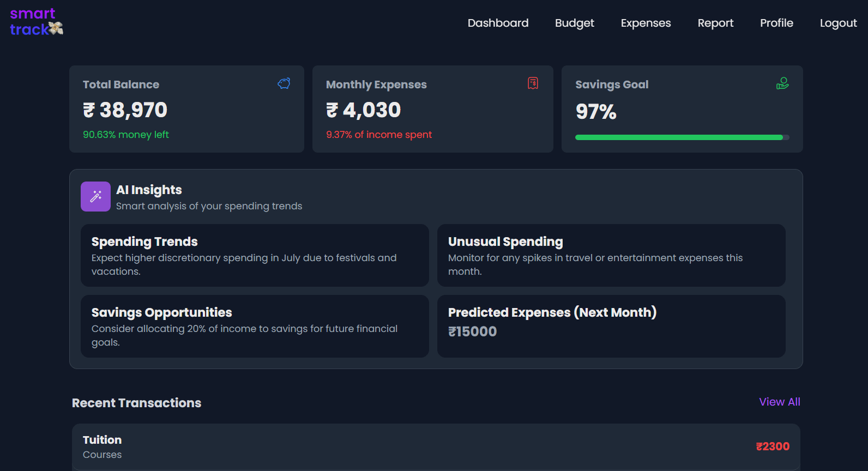Select the Unusual Spending insight card
The height and width of the screenshot is (471, 868).
pyautogui.click(x=611, y=255)
